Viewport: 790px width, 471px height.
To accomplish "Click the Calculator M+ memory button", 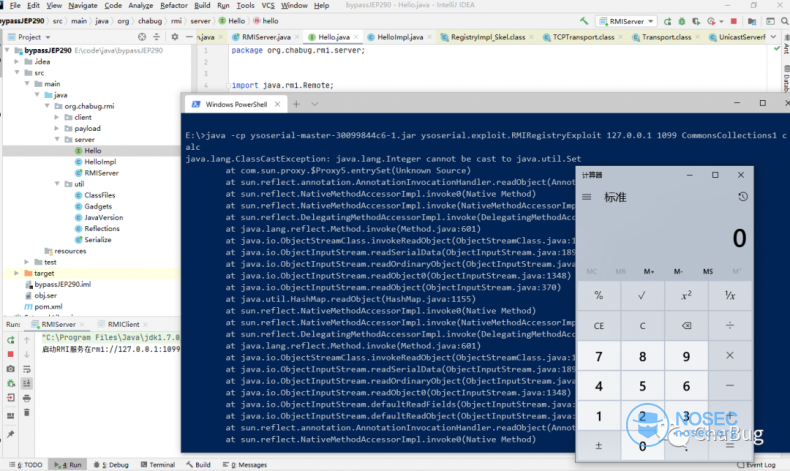I will click(x=649, y=272).
